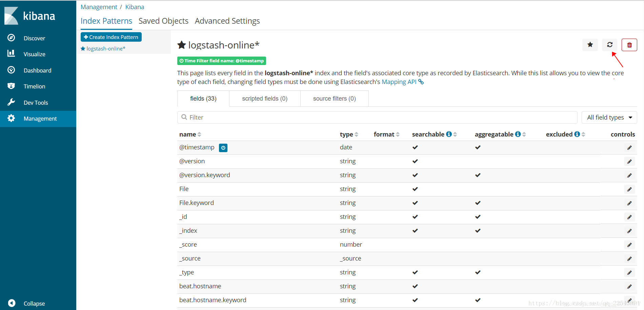Viewport: 644px width, 310px height.
Task: Sort by searchable column arrows
Action: (x=455, y=135)
